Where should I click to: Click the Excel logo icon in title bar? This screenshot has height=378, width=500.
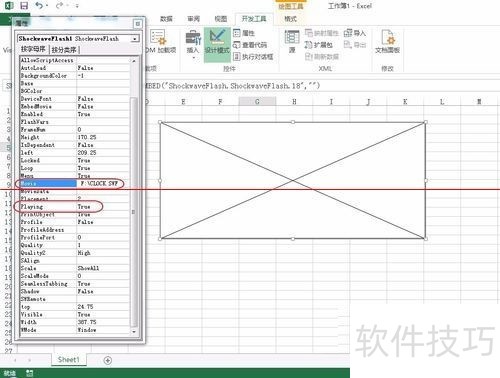tap(9, 6)
